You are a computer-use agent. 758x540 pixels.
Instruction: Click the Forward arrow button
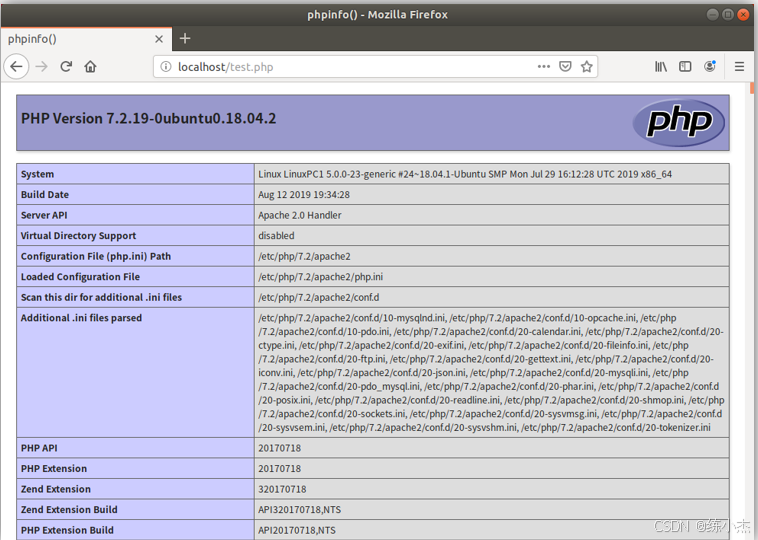[x=42, y=67]
